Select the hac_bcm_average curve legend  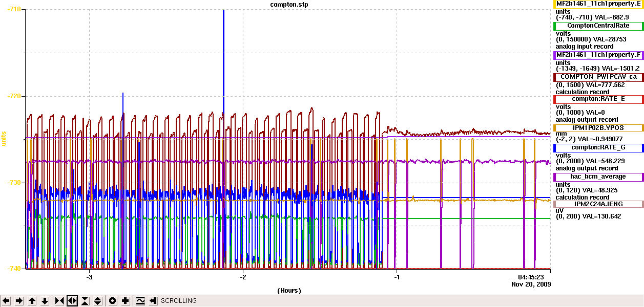598,177
